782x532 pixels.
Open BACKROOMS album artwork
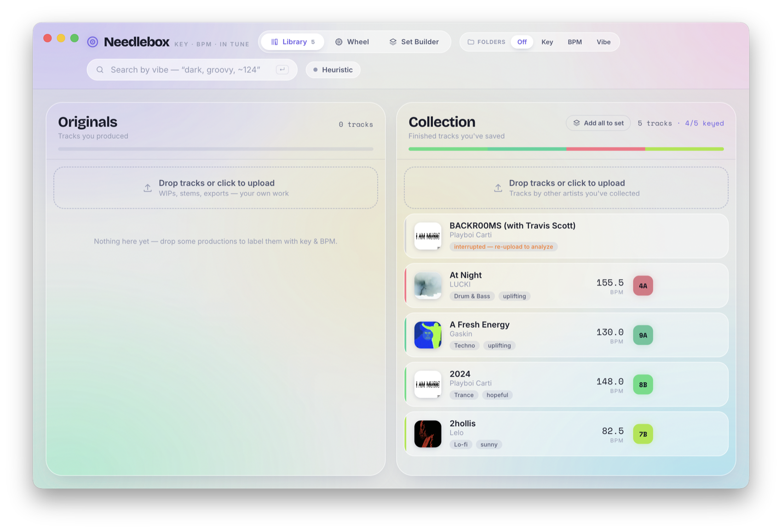pyautogui.click(x=428, y=236)
